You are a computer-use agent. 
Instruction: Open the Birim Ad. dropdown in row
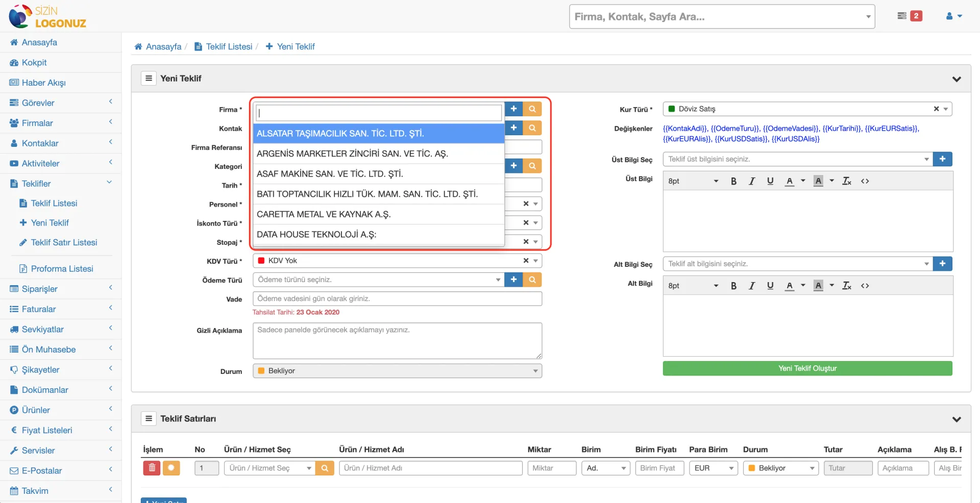606,468
